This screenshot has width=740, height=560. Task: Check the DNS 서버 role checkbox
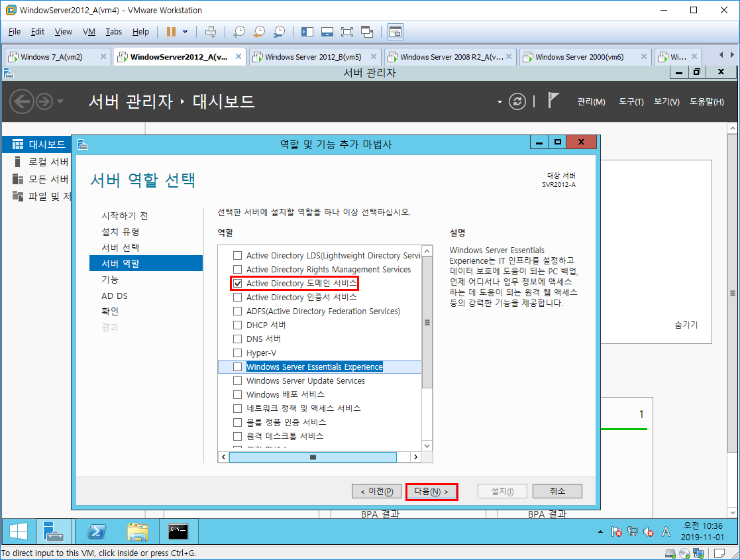click(x=237, y=339)
